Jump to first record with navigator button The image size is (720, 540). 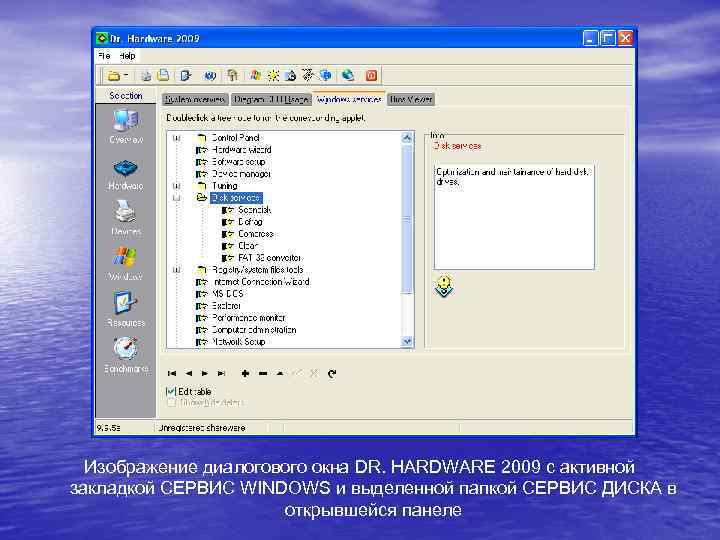[x=172, y=373]
